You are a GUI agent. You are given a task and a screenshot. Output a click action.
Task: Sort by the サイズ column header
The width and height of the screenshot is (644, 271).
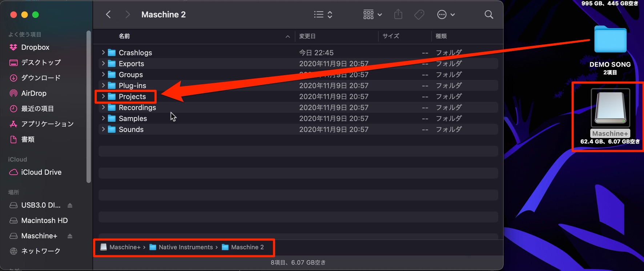tap(391, 36)
